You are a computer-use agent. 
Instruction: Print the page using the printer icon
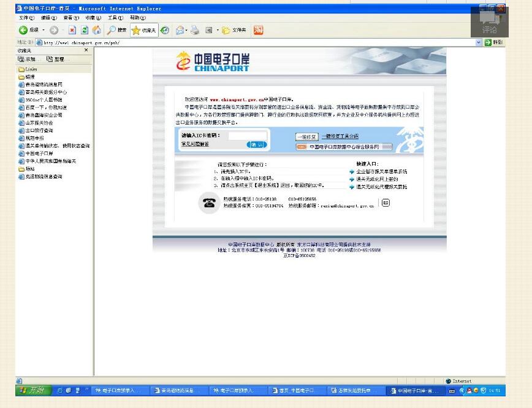coord(195,30)
